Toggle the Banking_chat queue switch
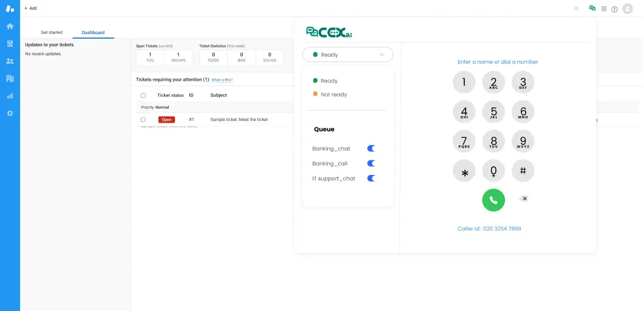The height and width of the screenshot is (311, 644). [x=371, y=149]
